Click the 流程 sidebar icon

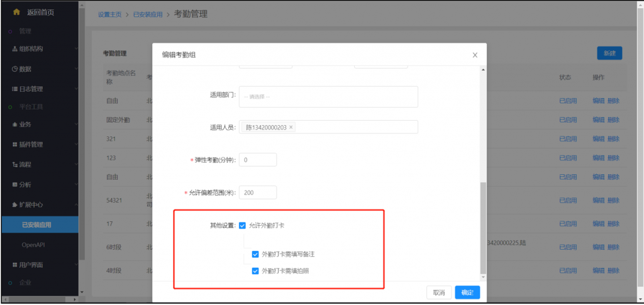point(14,165)
